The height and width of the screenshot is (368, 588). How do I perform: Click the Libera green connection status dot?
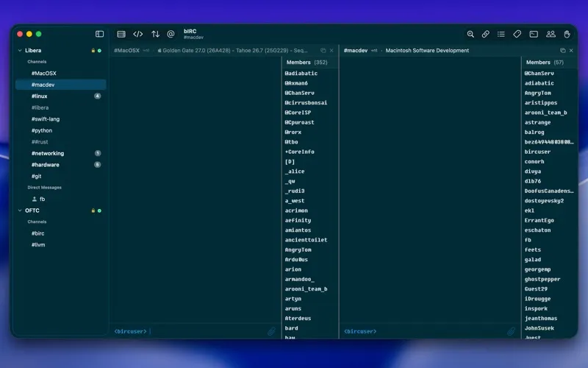coord(99,50)
